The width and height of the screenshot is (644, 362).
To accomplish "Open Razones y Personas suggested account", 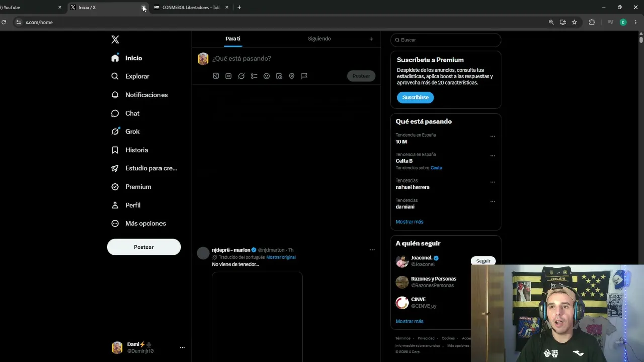I will 434,279.
